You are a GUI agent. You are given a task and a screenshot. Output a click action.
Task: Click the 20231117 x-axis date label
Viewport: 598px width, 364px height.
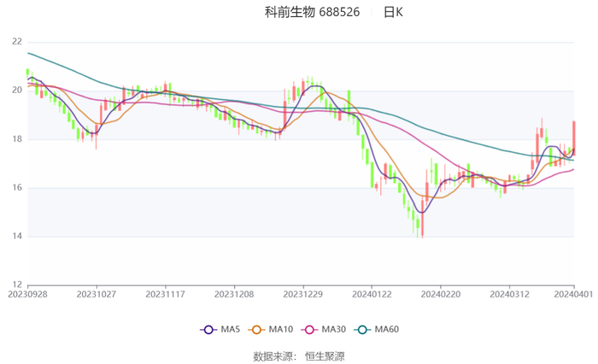pos(165,293)
